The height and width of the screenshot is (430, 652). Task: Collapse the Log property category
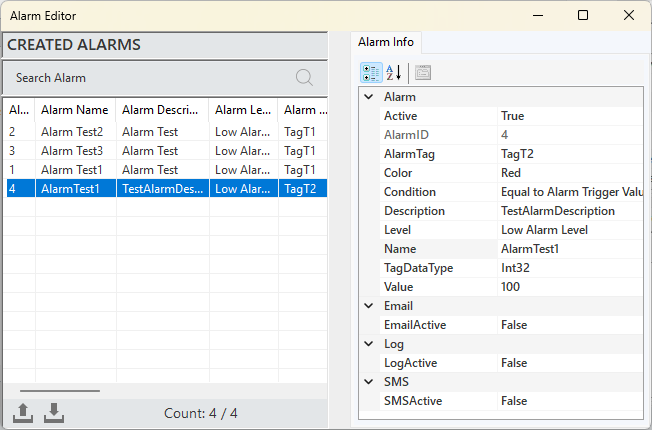[x=368, y=344]
